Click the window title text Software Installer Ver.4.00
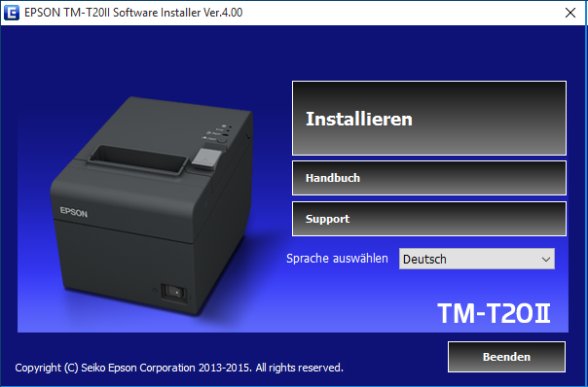This screenshot has height=387, width=588. [x=178, y=13]
